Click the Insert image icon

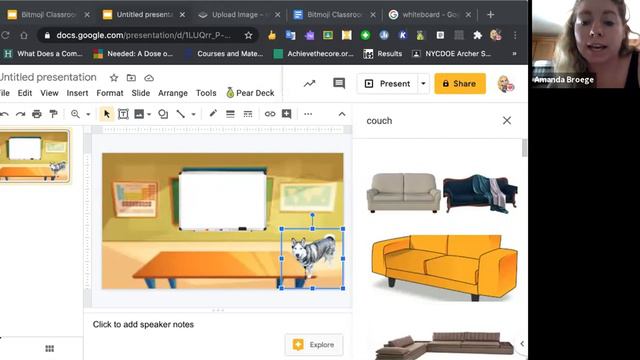[139, 114]
